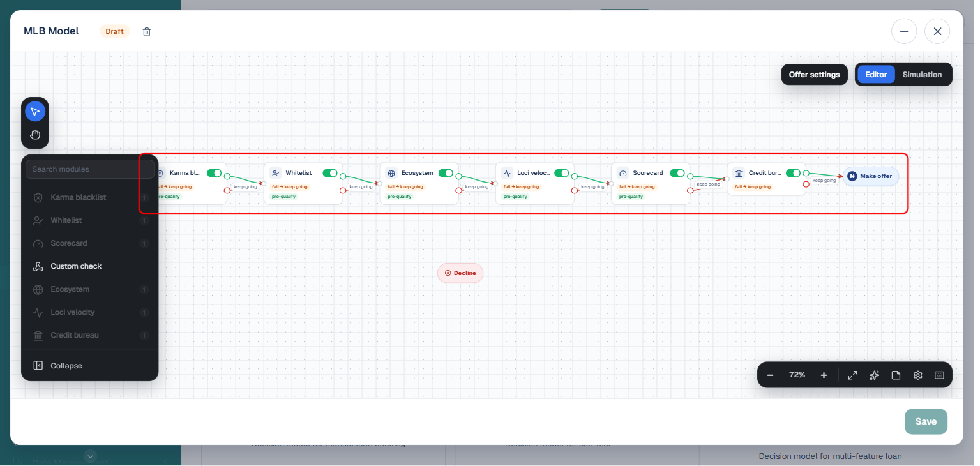
Task: Select Scorecard in the module list
Action: point(89,243)
